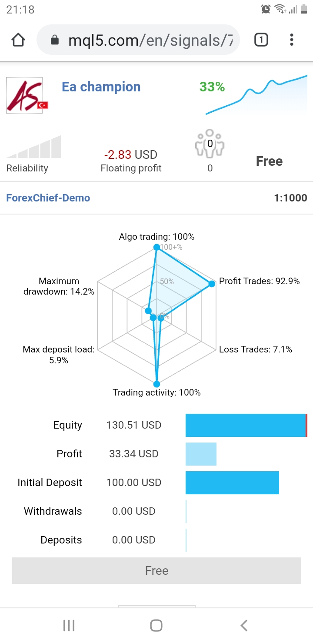Tap the browser home icon

coord(18,40)
